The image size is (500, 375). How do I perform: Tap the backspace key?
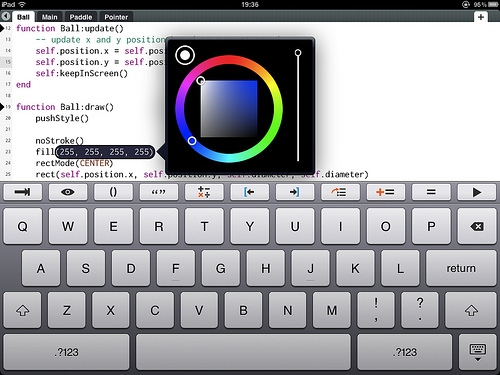(477, 226)
